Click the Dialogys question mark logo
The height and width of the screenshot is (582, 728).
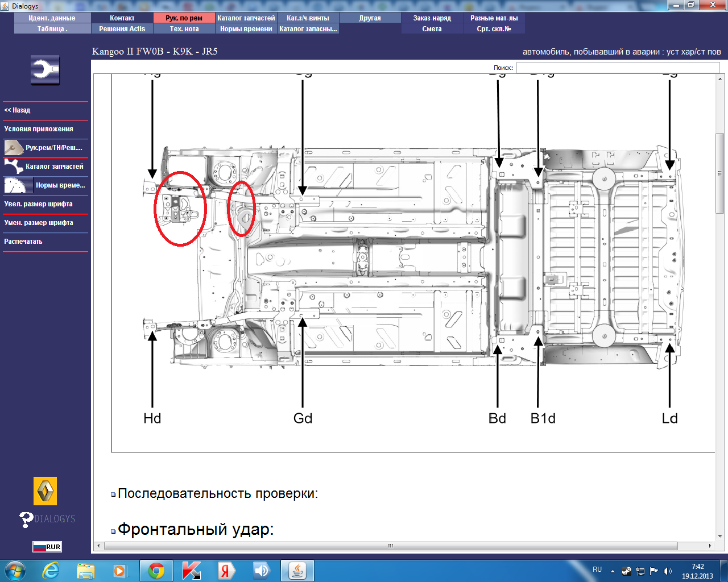47,519
